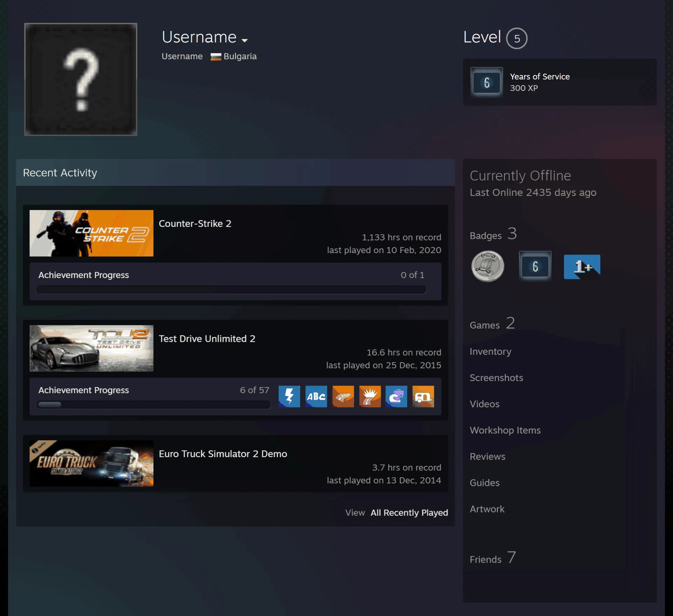The image size is (673, 616).
Task: Click the racing helmet achievement icon
Action: coord(396,397)
